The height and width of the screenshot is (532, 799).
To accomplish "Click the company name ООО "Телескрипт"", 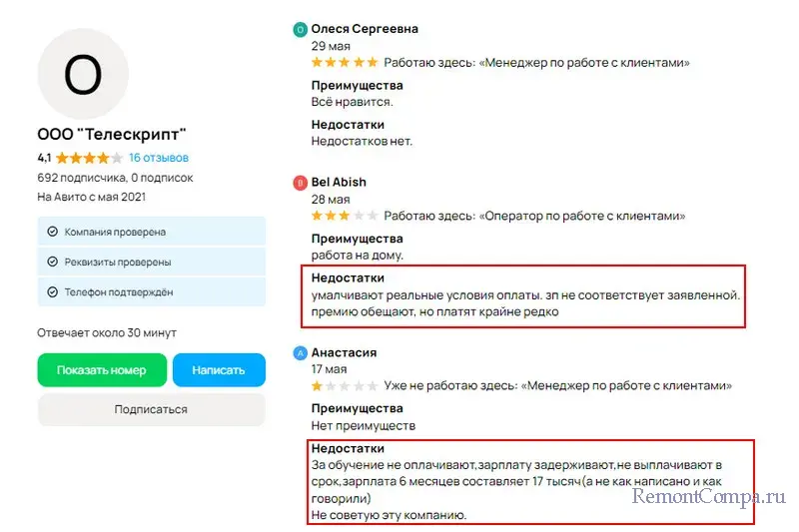I will [112, 134].
